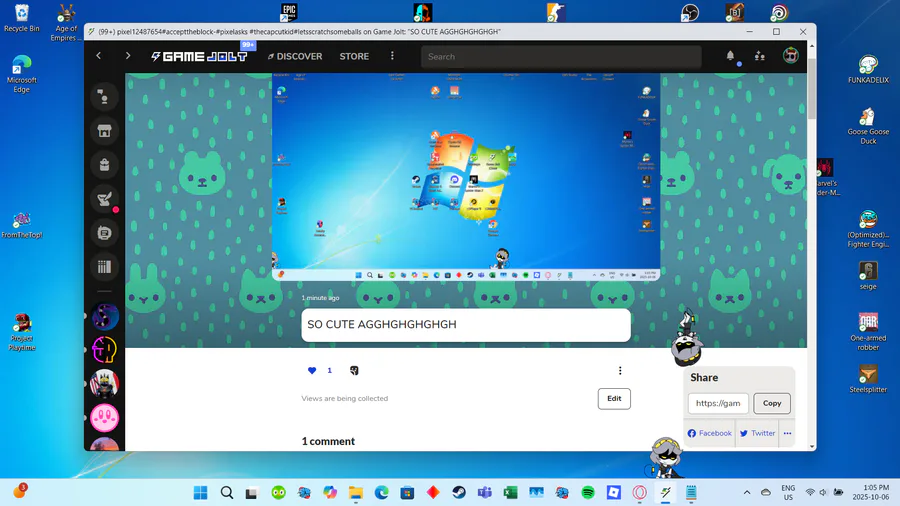
Task: Click the like count number 1
Action: click(x=329, y=371)
